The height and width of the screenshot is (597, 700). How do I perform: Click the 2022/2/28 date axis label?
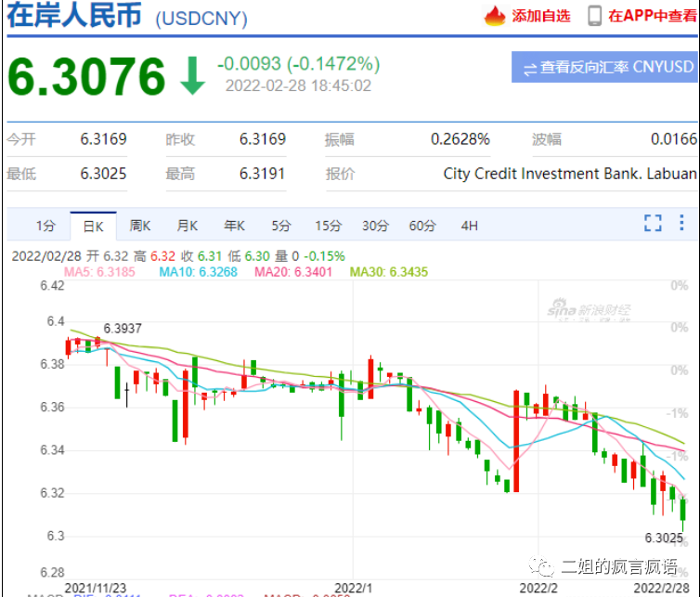(661, 588)
